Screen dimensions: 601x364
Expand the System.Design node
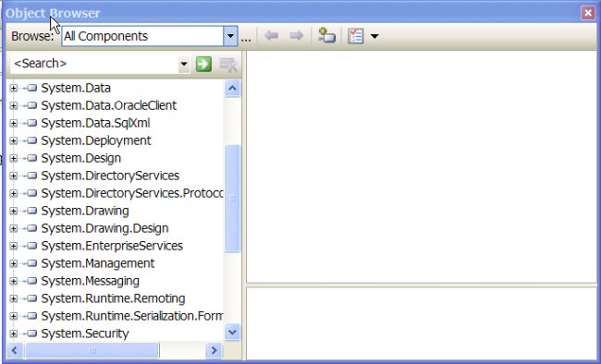14,158
